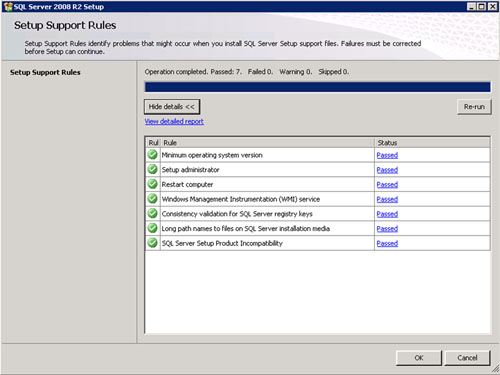The width and height of the screenshot is (500, 375).
Task: Open Passed status for Setup administrator
Action: click(x=387, y=170)
